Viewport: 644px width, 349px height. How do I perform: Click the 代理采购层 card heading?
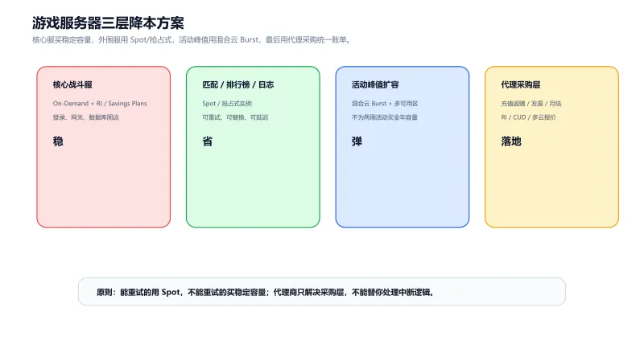click(520, 84)
